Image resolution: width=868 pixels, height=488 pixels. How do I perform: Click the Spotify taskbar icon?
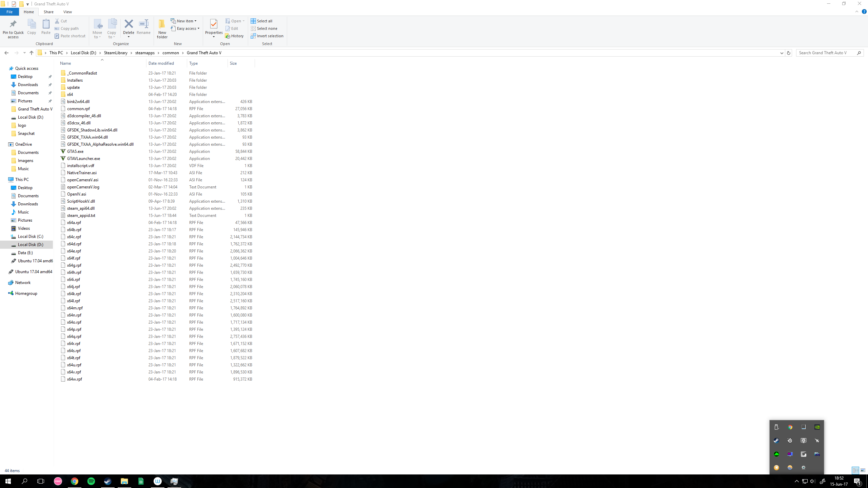(x=91, y=481)
